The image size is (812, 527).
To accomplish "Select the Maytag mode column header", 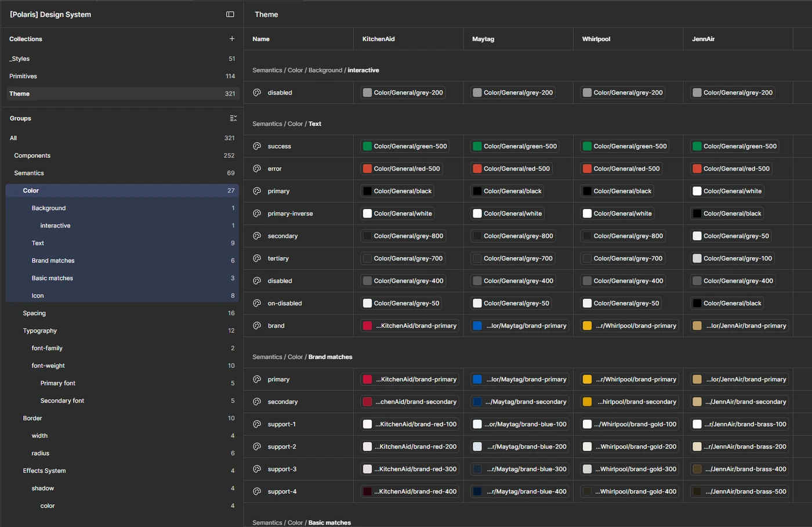I will point(518,39).
